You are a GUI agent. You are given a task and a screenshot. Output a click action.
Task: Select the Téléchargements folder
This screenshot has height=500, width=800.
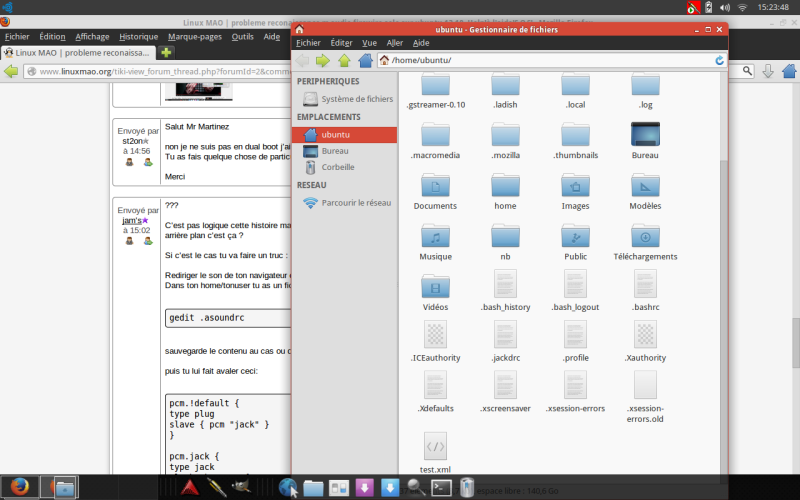pyautogui.click(x=645, y=242)
